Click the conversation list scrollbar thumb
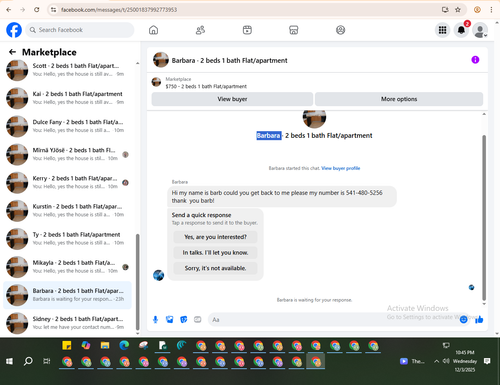Screen dimensions: 500x385 137,282
